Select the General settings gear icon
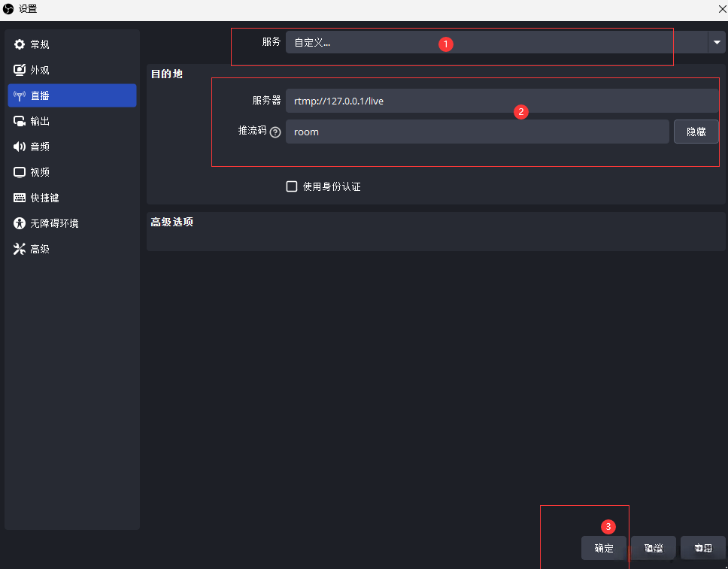This screenshot has height=569, width=728. [x=19, y=44]
